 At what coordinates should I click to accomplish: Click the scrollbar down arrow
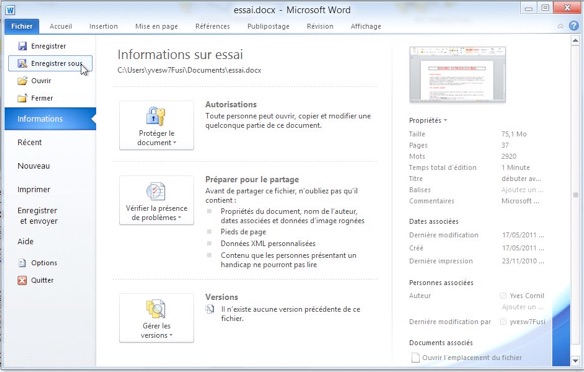pos(575,360)
